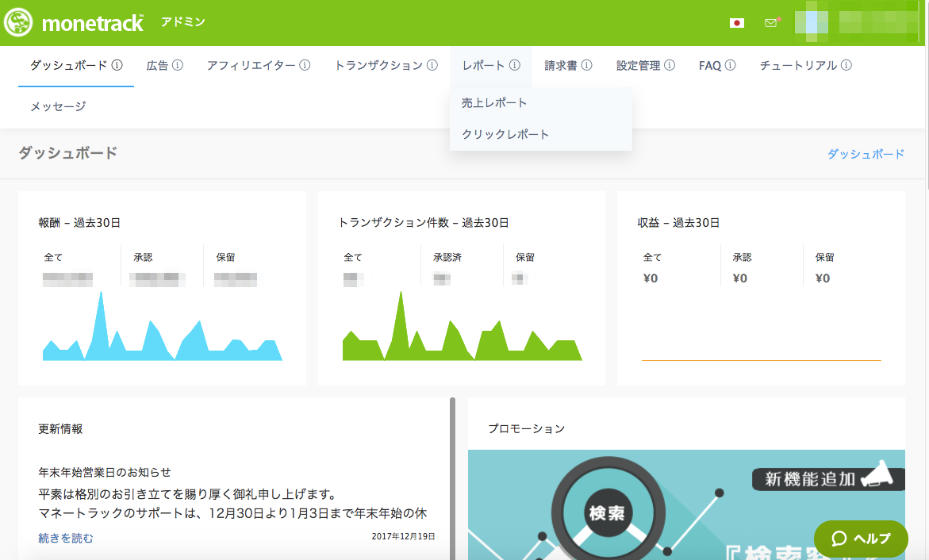Go to the メッセージ tab
This screenshot has width=929, height=560.
pyautogui.click(x=58, y=106)
